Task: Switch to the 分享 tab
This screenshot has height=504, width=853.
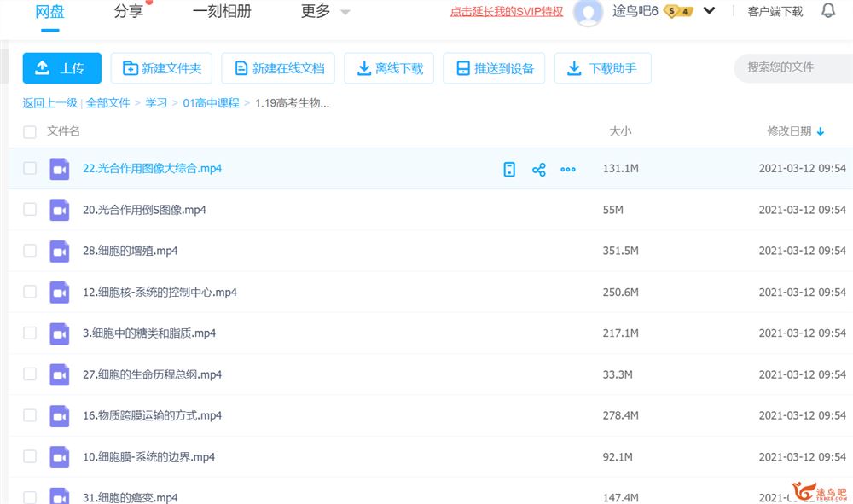Action: coord(129,11)
